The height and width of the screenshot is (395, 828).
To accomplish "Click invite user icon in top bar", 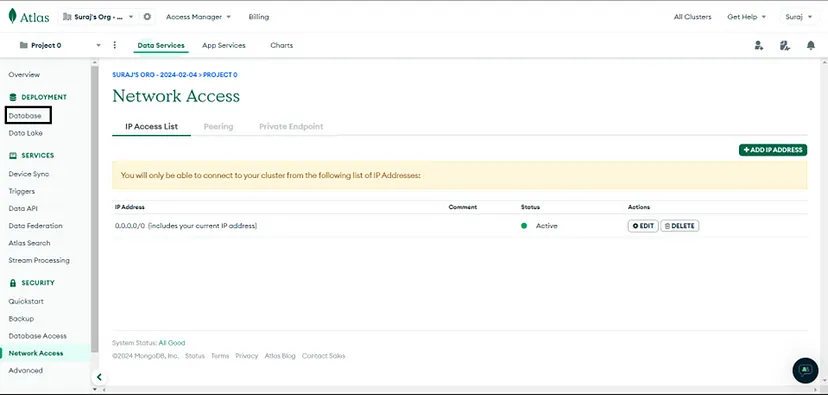I will point(759,45).
